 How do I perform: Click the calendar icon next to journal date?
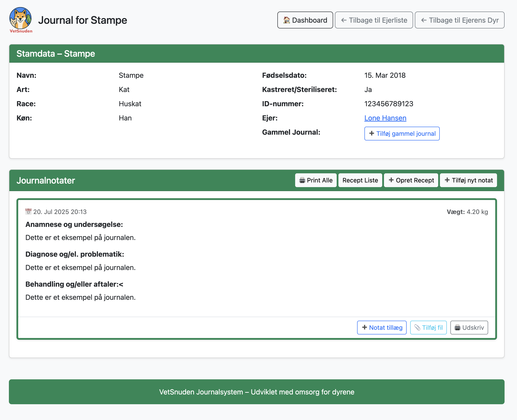tap(28, 212)
